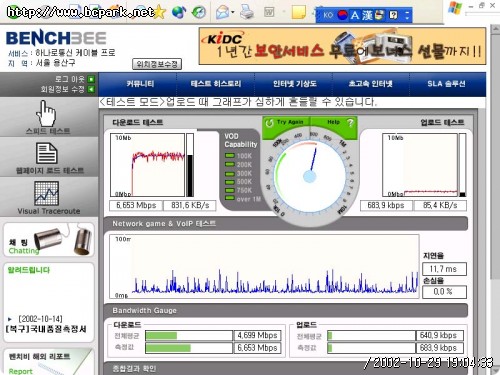
Task: Toggle the KO input language indicator
Action: [x=328, y=15]
